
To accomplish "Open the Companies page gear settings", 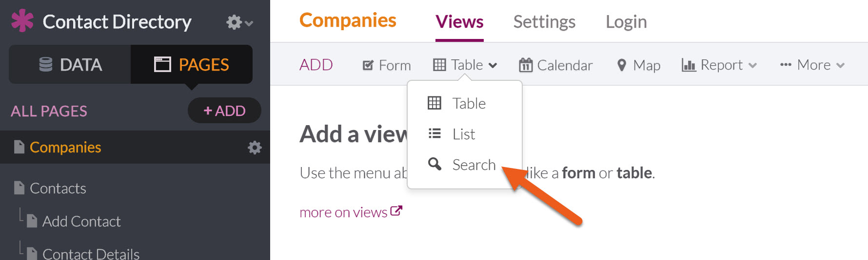I will pos(255,148).
